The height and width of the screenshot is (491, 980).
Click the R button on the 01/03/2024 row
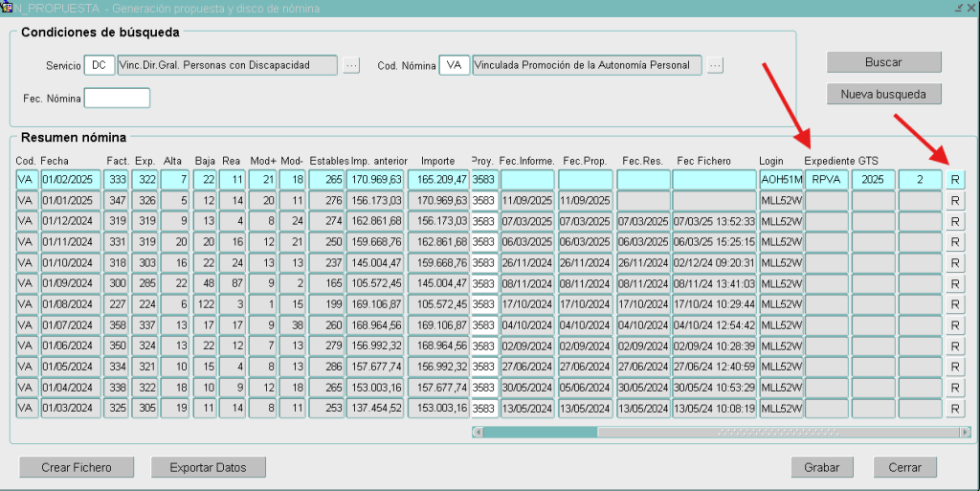click(955, 408)
